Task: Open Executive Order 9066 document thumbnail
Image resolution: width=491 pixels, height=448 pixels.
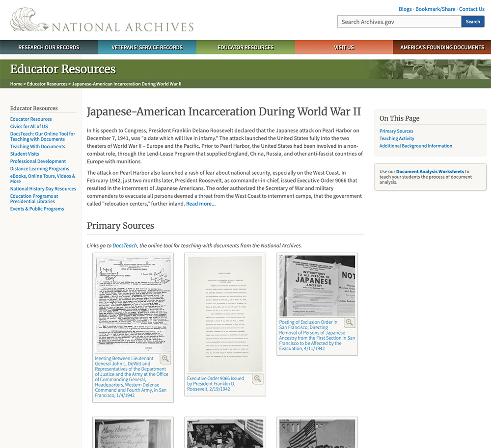Action: point(225,314)
